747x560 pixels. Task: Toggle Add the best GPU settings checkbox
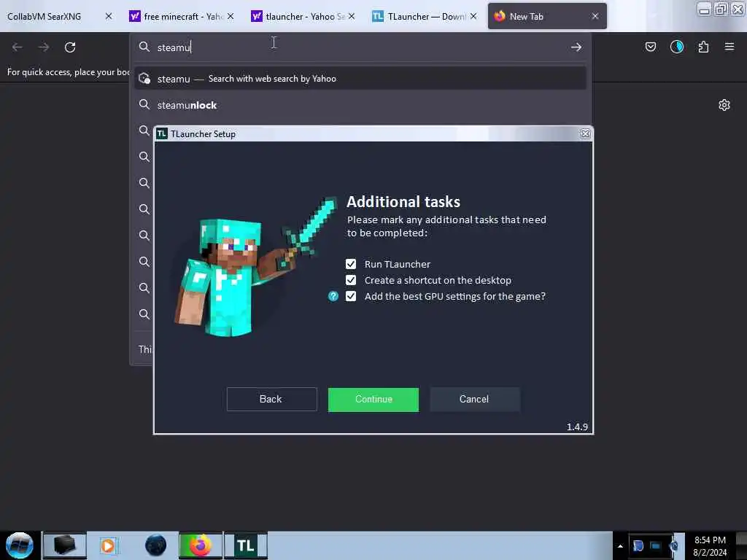point(351,296)
